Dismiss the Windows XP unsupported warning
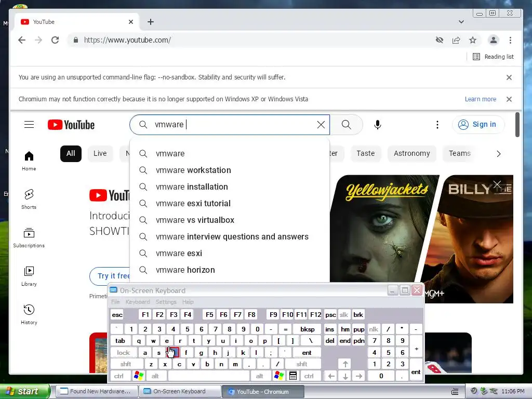Viewport: 532px width, 399px height. coord(509,99)
